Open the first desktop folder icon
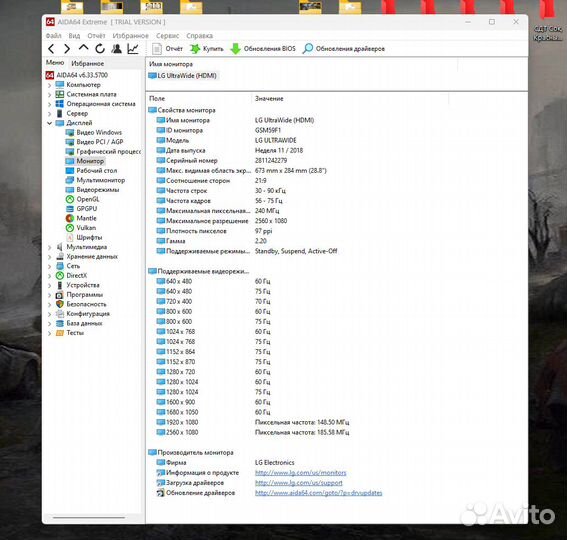This screenshot has width=567, height=540. (x=72, y=6)
